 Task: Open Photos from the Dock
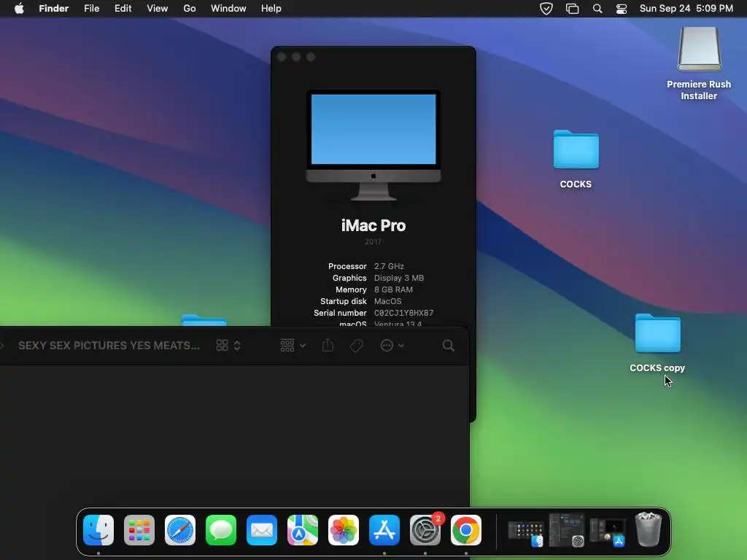coord(344,530)
